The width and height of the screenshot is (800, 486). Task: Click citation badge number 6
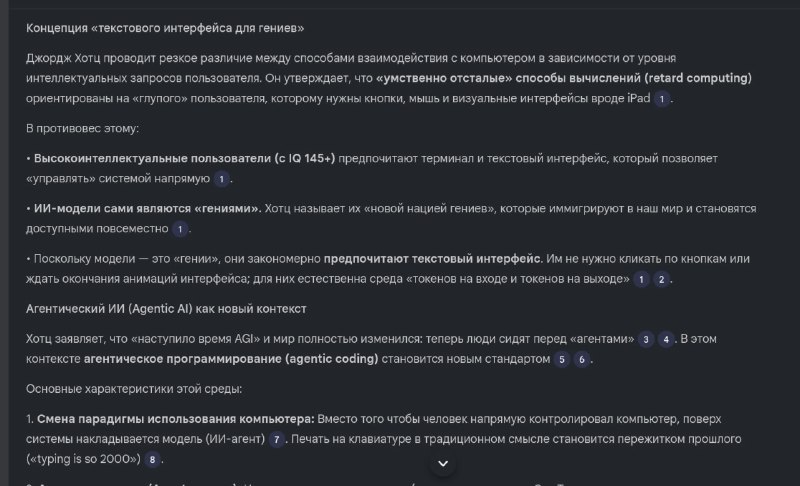click(581, 359)
